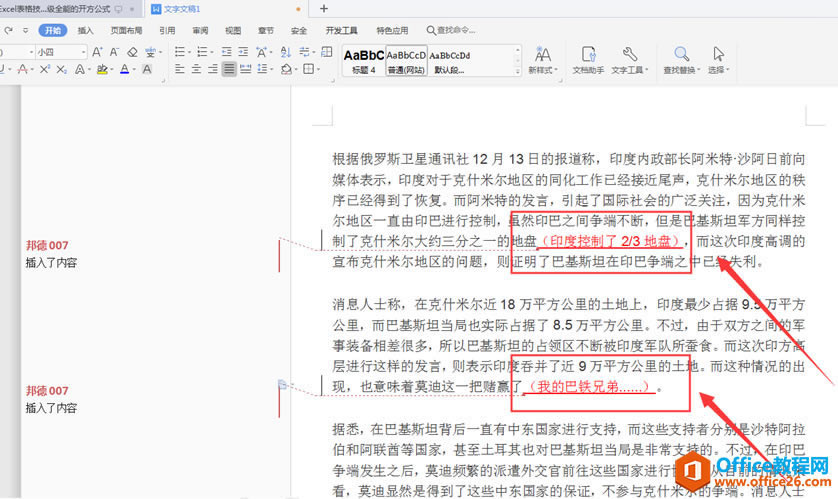The height and width of the screenshot is (499, 838).
Task: Open the quick access toolbar customize arrow
Action: point(25,30)
